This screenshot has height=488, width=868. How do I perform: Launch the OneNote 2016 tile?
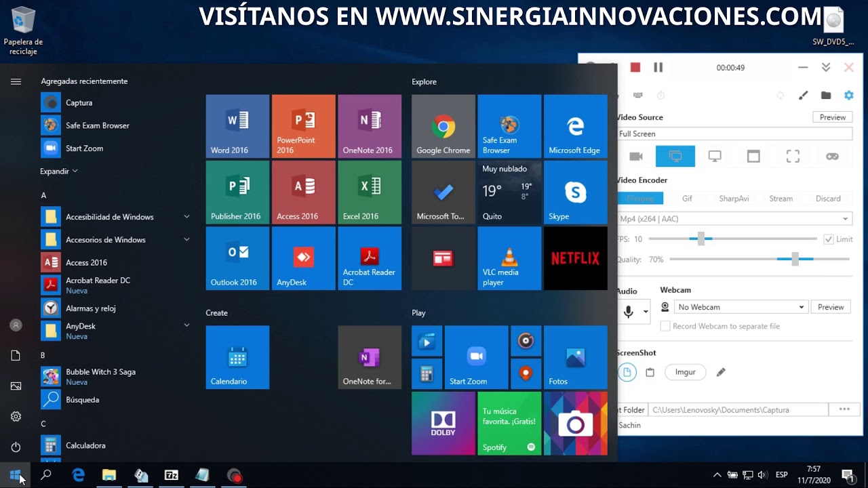(370, 126)
